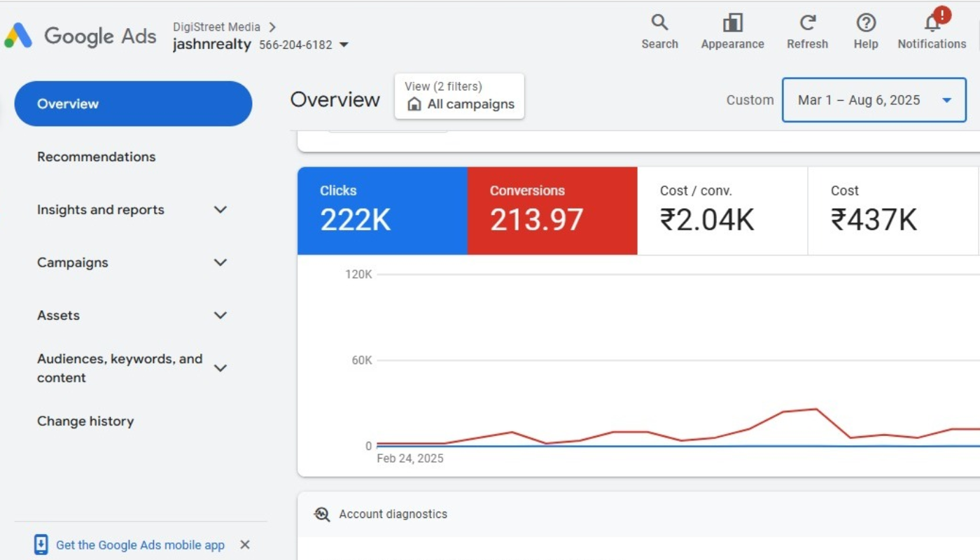The width and height of the screenshot is (980, 560).
Task: Go to Change history page
Action: 85,421
